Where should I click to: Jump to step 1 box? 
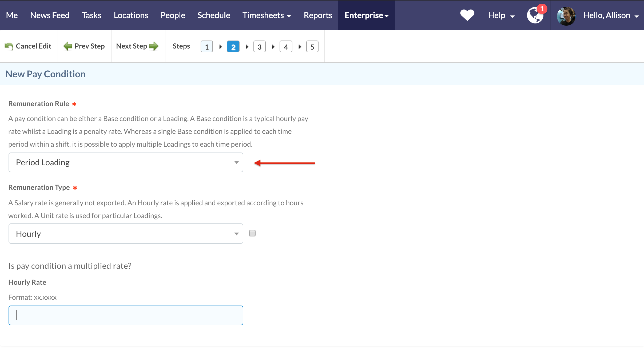206,47
